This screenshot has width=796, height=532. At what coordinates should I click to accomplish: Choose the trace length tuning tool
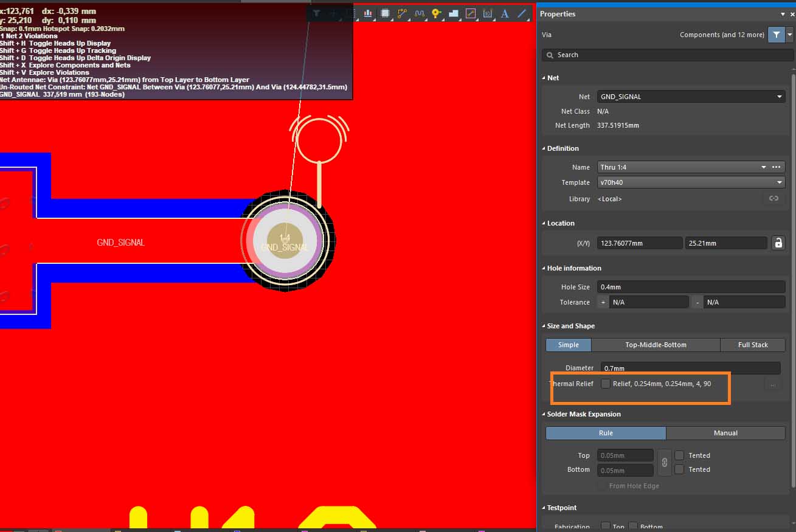[x=419, y=13]
